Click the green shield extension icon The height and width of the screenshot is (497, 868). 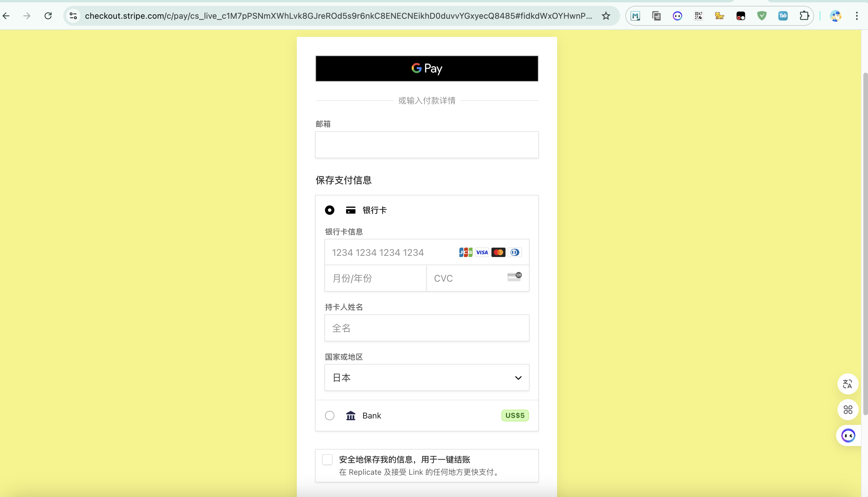click(762, 16)
